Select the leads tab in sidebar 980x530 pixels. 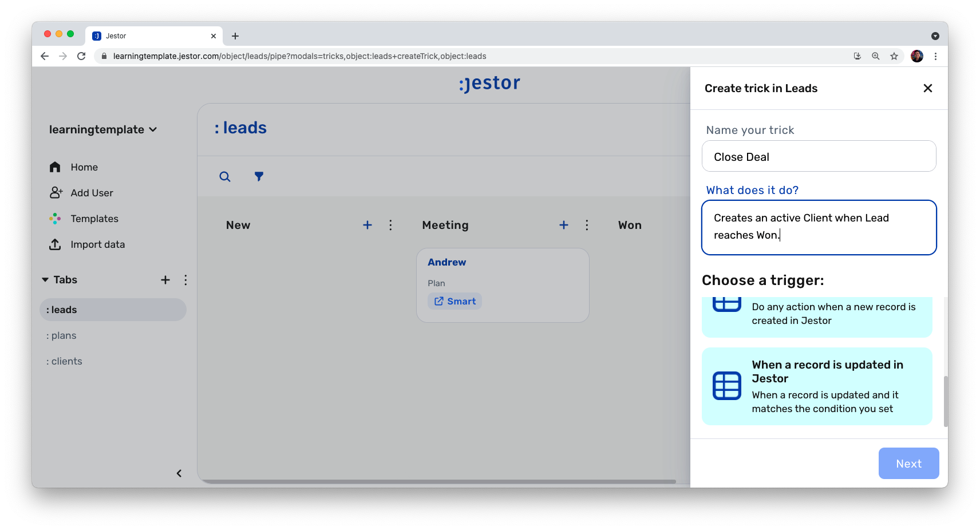pos(113,310)
